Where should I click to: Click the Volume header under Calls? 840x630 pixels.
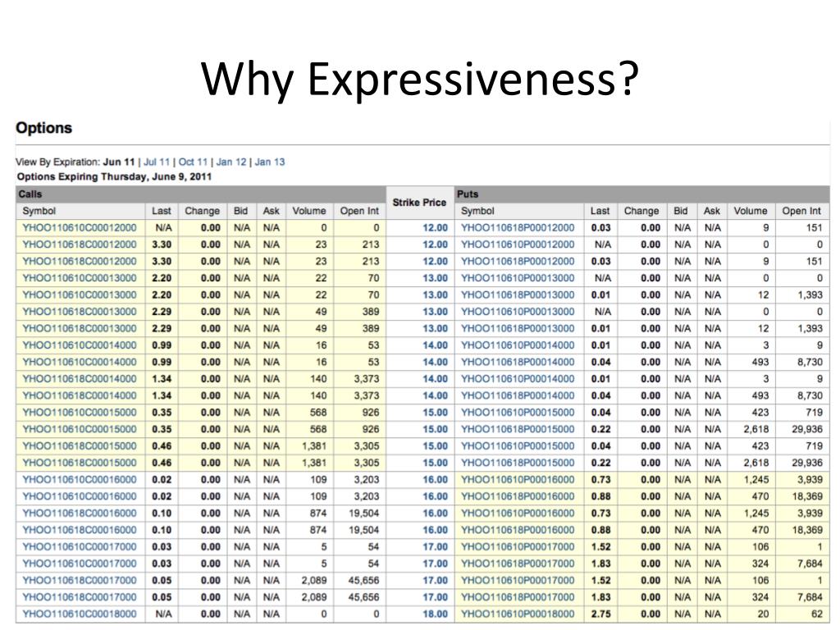pyautogui.click(x=309, y=211)
